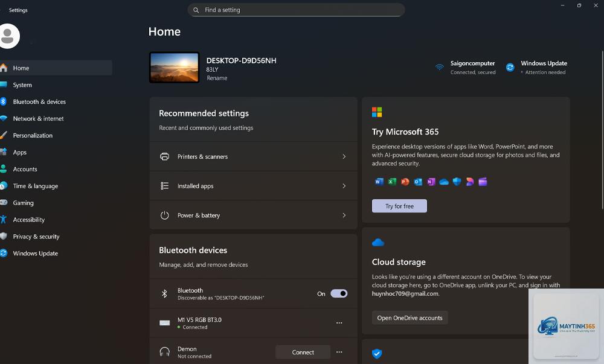604x364 pixels.
Task: Open Privacy & security settings
Action: click(x=56, y=237)
